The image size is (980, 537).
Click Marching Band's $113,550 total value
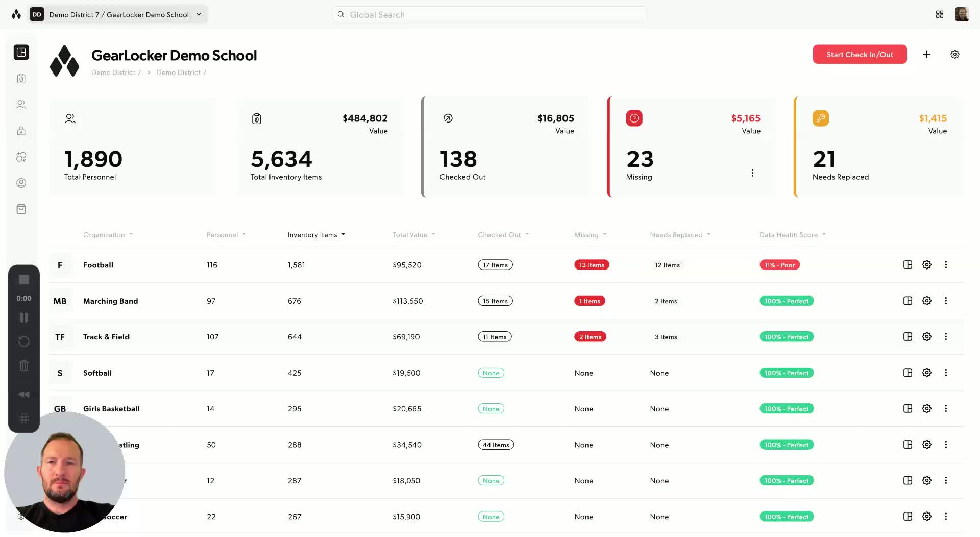tap(408, 301)
